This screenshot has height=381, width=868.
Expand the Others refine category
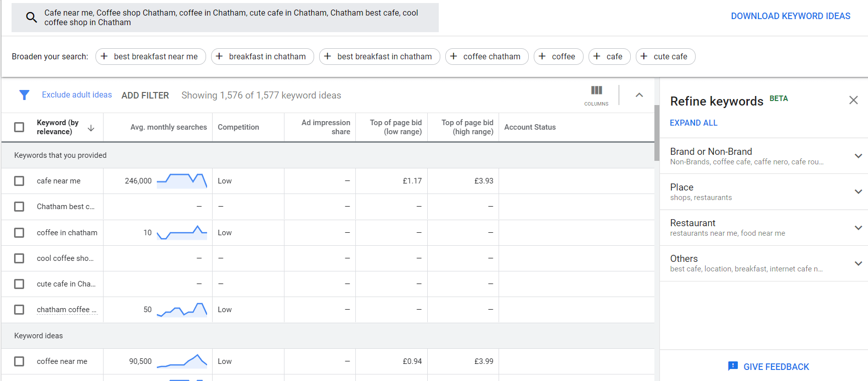point(858,263)
